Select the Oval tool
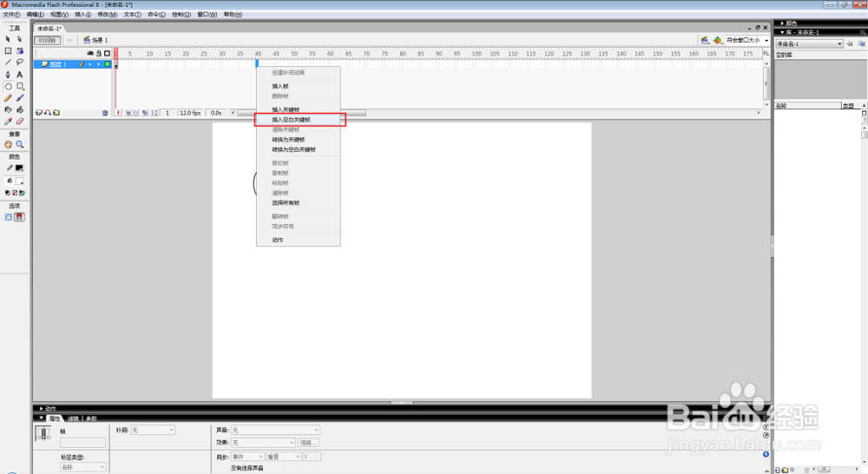868x474 pixels. click(8, 87)
